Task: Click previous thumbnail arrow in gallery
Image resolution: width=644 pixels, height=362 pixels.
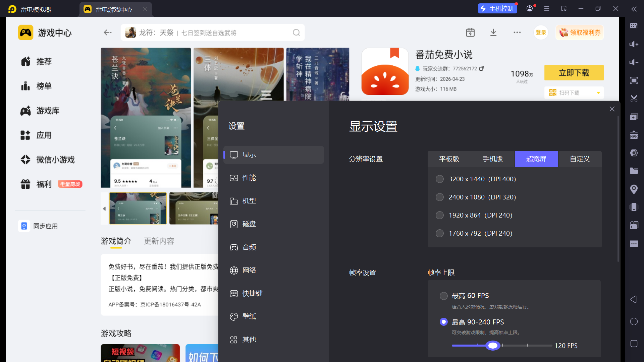Action: [104, 208]
